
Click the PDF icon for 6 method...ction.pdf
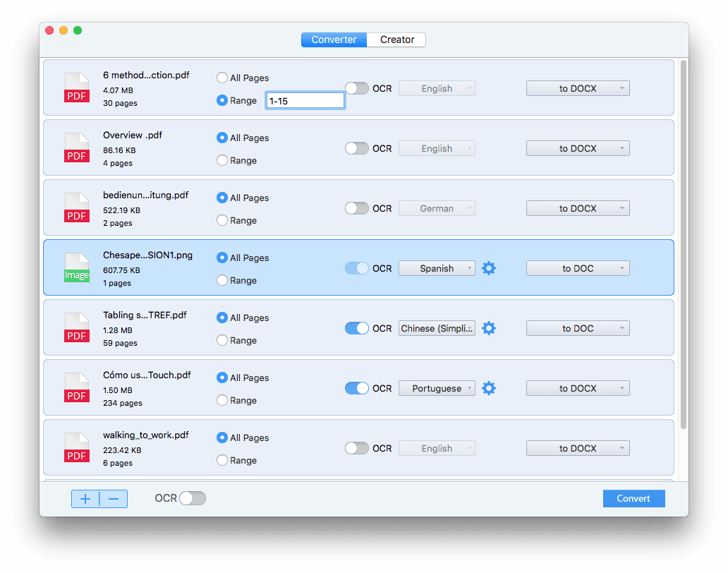pos(76,88)
